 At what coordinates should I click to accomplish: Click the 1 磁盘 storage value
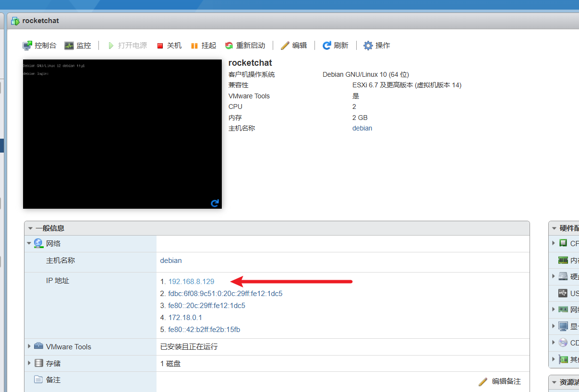pos(170,364)
